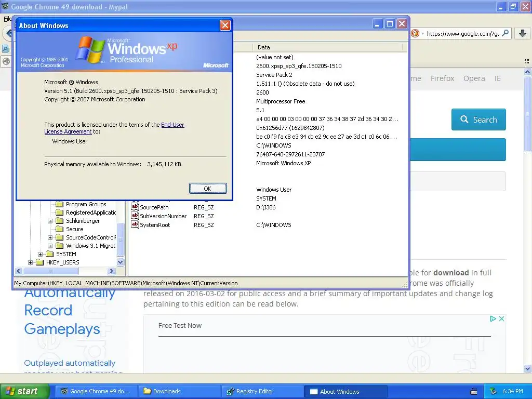Click 'Multiprocessor Free' data value
532x399 pixels.
[x=281, y=101]
